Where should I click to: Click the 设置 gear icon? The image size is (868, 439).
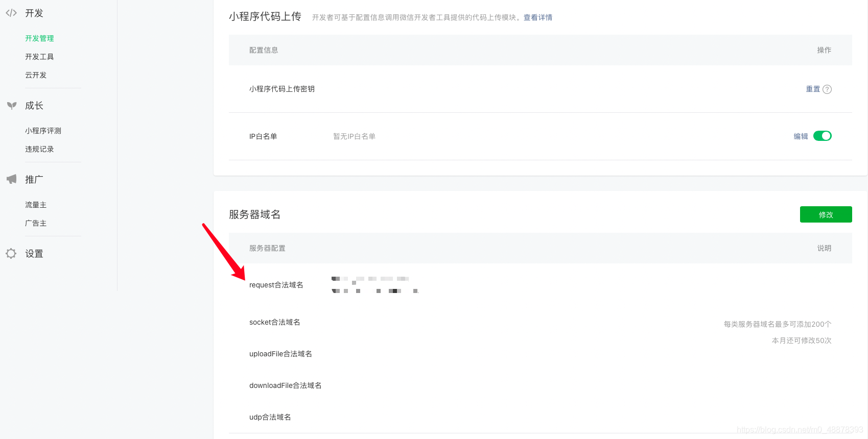(x=11, y=254)
